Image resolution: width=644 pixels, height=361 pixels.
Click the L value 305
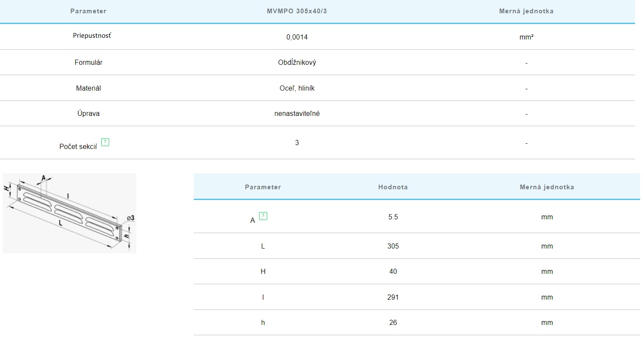point(393,246)
